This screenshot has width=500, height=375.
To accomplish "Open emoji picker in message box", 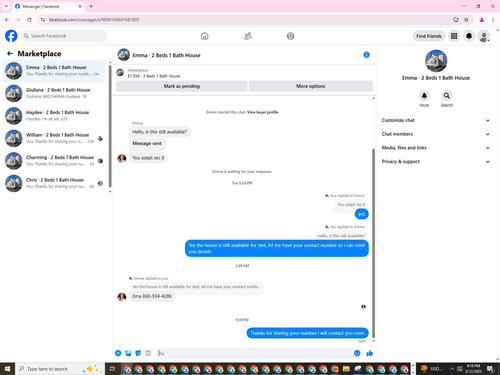I will [x=357, y=353].
